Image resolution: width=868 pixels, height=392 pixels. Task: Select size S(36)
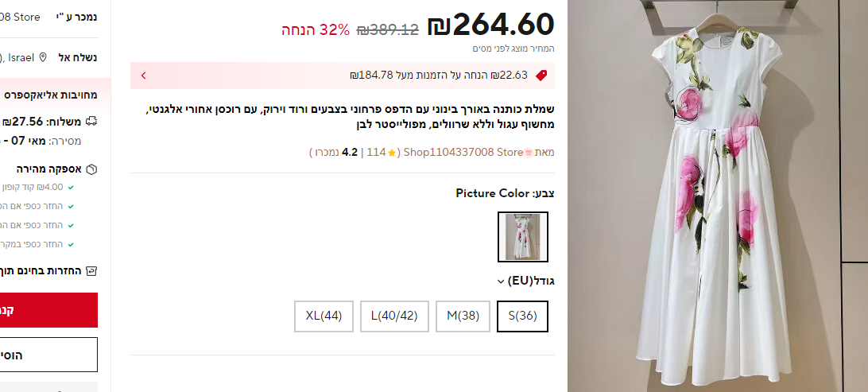pos(522,316)
